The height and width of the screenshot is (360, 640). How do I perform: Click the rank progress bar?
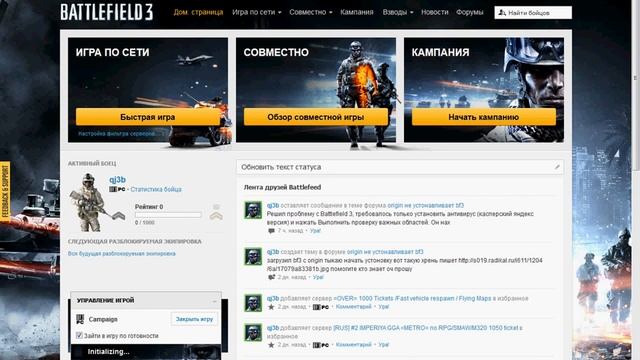168,215
